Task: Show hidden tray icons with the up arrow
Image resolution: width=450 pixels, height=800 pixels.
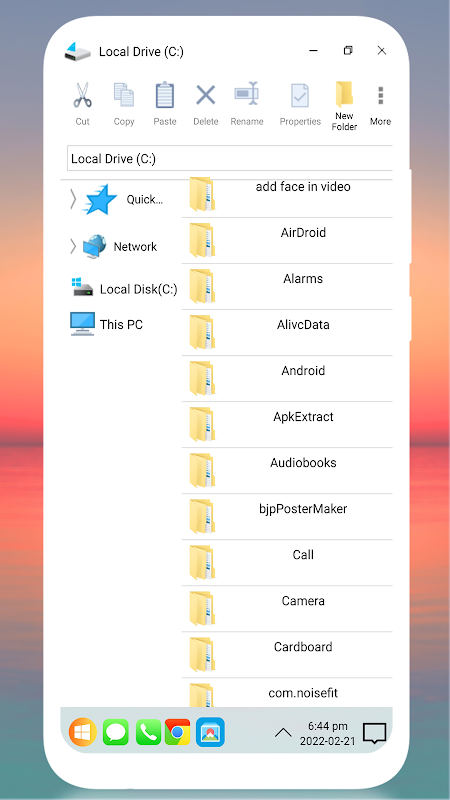Action: pos(283,733)
